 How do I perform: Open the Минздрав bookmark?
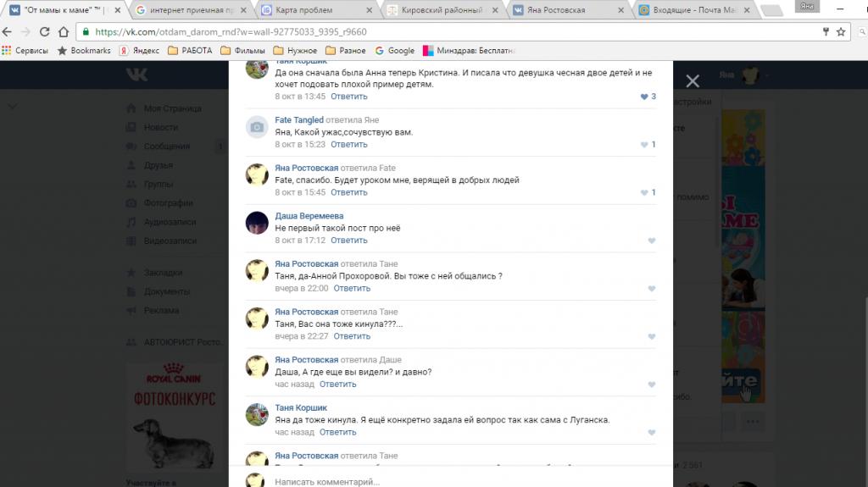469,50
